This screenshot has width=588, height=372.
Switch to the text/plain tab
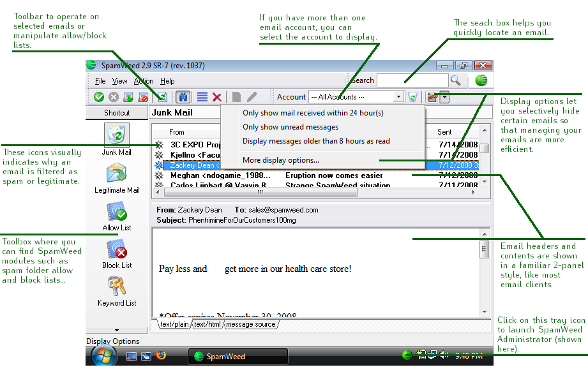tap(174, 324)
